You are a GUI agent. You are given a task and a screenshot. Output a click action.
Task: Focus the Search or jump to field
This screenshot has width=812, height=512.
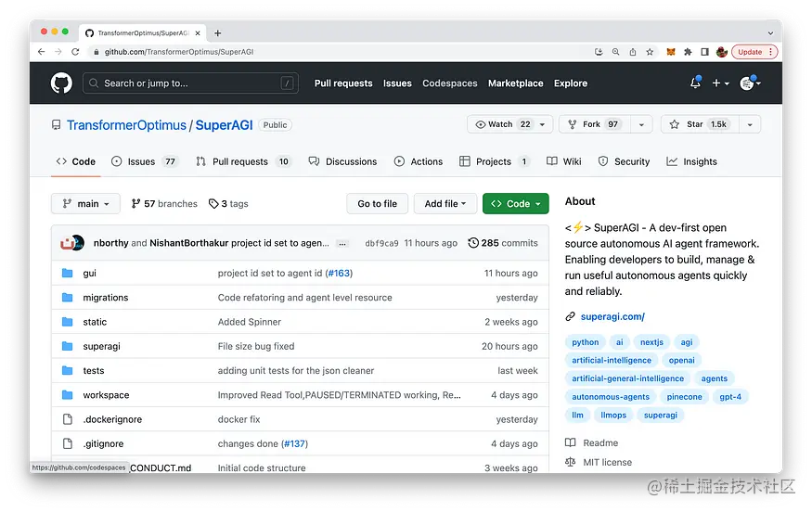coord(190,83)
